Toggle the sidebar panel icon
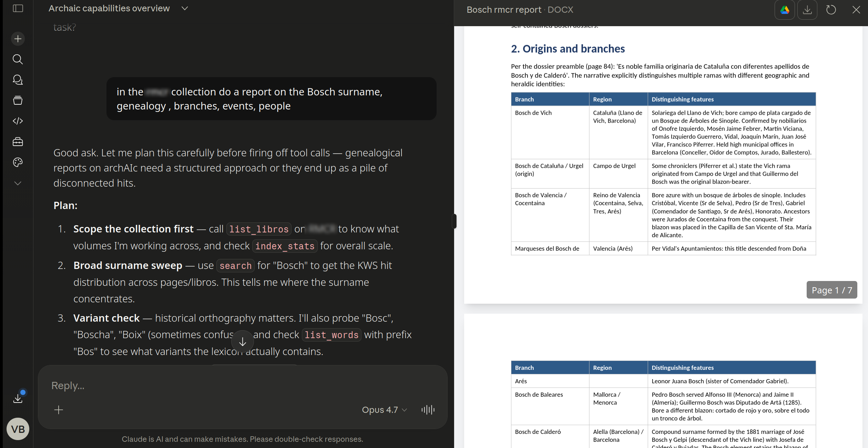 pos(18,8)
